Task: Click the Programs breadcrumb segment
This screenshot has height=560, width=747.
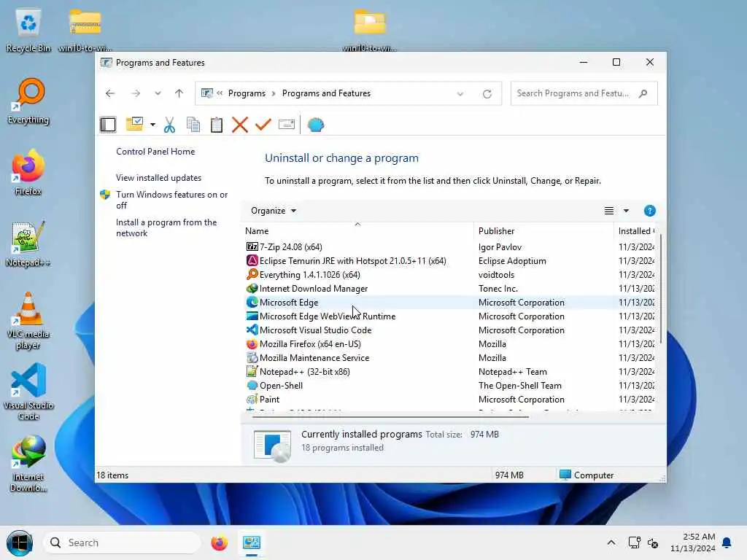Action: [x=247, y=93]
